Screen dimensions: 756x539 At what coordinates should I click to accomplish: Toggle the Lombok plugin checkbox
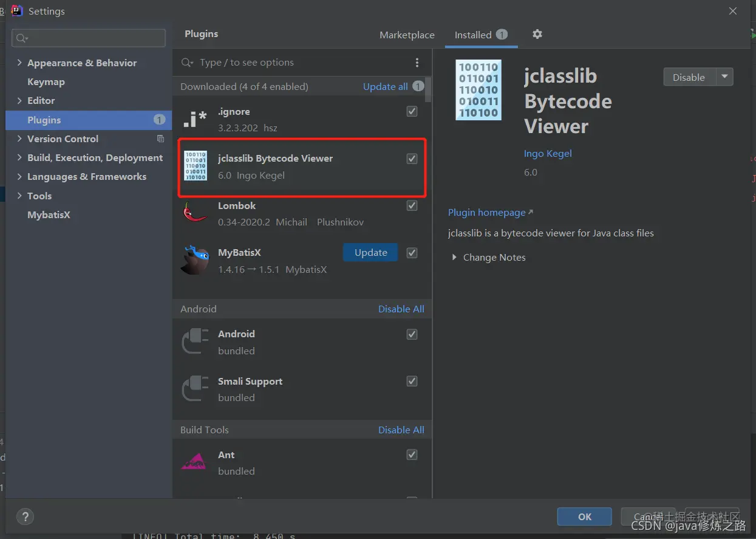point(412,205)
